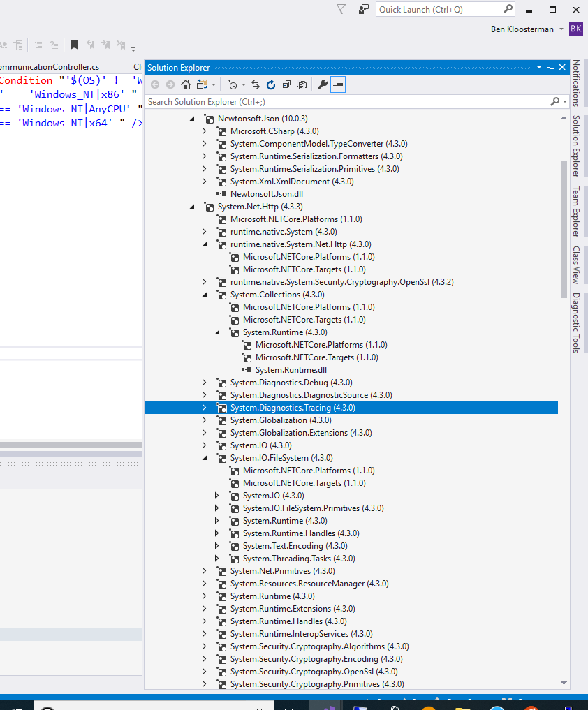Expand the System.Diagnostics.Tracing (4.3.0) node

coord(205,408)
